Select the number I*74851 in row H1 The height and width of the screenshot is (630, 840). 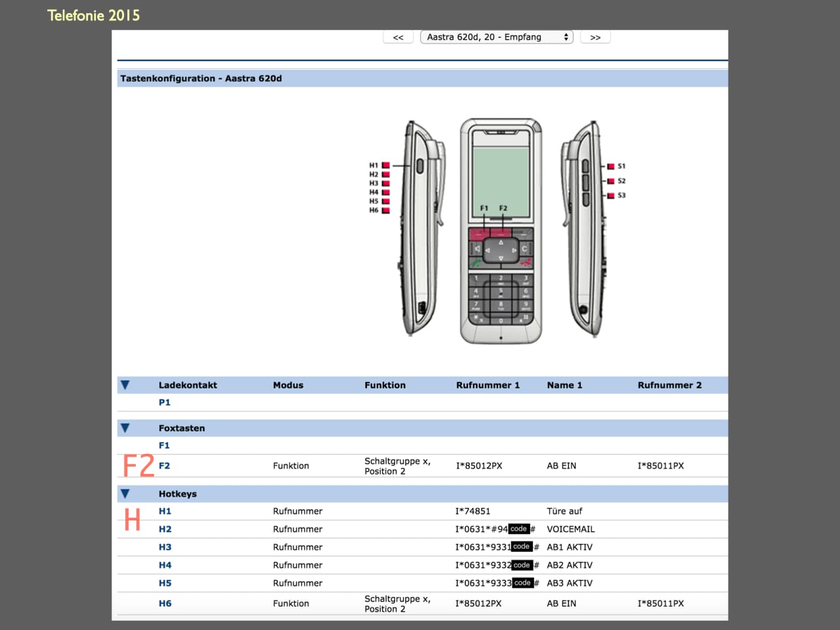pos(473,511)
